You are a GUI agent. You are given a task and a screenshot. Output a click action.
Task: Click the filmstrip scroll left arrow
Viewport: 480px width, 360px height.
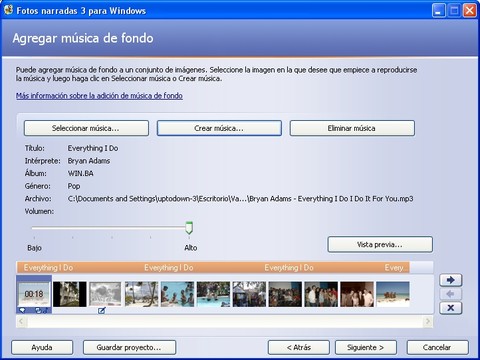[x=21, y=322]
